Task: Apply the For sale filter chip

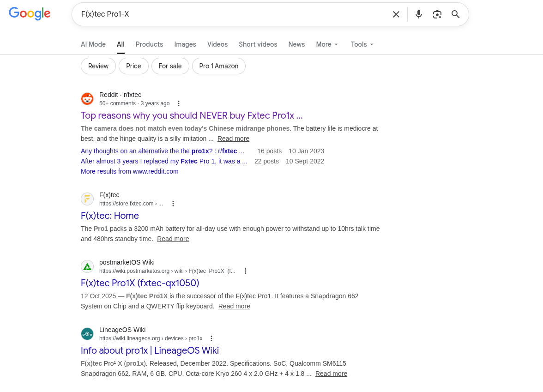Action: pos(170,66)
